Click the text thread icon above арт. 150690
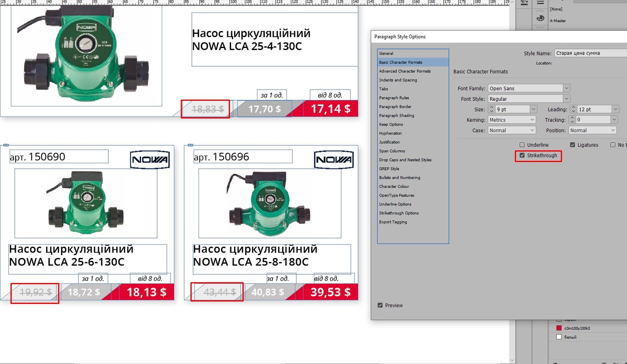This screenshot has width=627, height=364. coord(6,145)
